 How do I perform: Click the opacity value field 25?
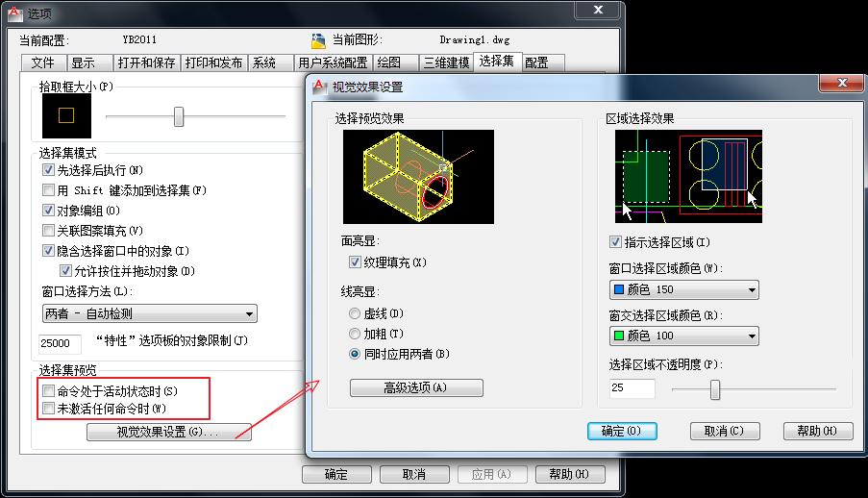click(x=632, y=388)
